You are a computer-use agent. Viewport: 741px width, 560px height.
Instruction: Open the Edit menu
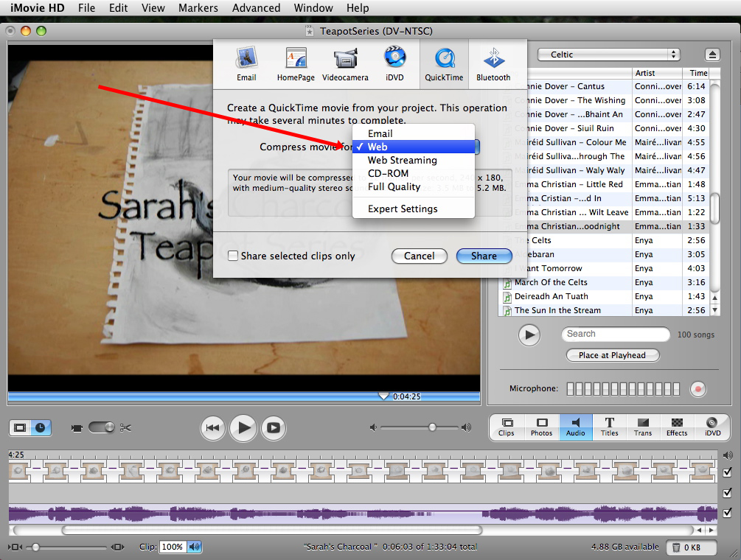pos(118,8)
